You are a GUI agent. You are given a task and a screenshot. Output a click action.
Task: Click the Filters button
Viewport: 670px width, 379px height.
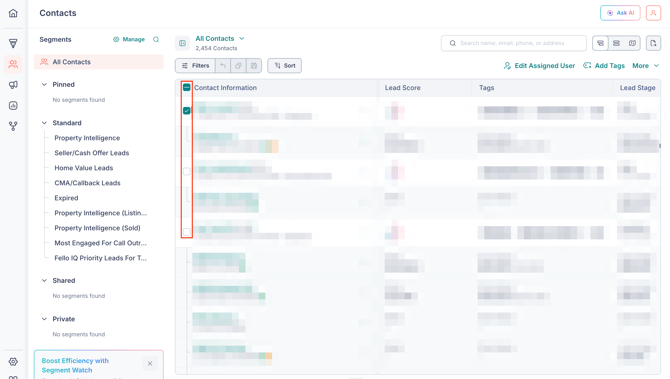click(195, 65)
